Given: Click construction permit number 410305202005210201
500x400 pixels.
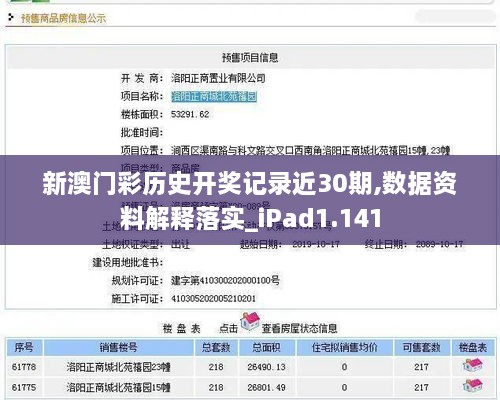Looking at the screenshot, I should [213, 298].
